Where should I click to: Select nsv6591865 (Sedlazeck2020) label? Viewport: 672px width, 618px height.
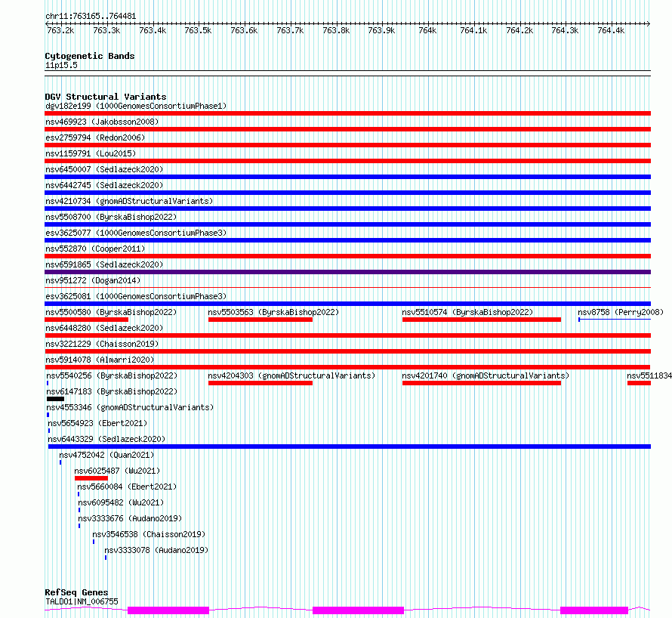coord(104,264)
